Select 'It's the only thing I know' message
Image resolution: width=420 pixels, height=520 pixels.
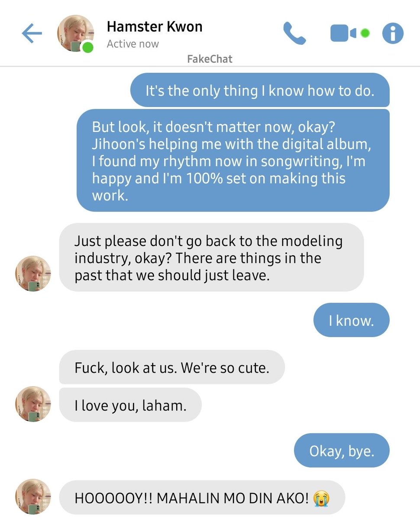point(260,90)
